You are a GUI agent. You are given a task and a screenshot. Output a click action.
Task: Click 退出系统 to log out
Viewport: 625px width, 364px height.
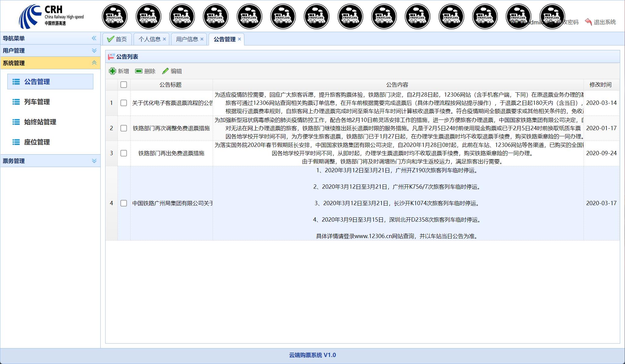(604, 22)
